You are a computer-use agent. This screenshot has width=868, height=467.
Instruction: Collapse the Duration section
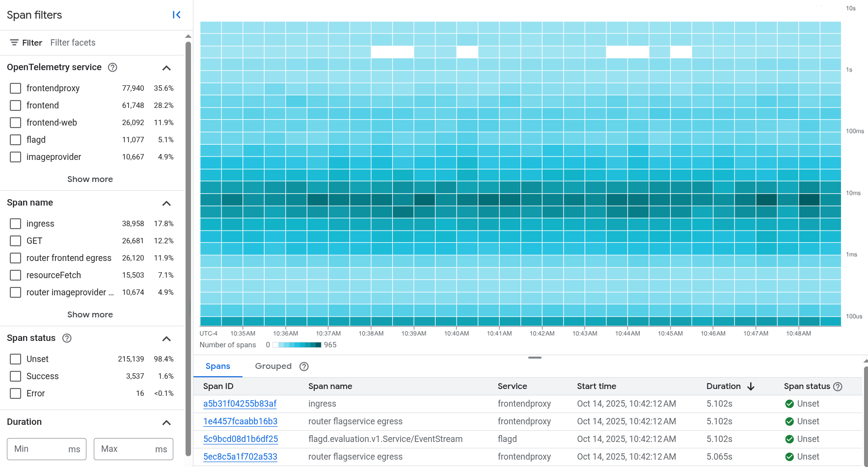point(166,422)
